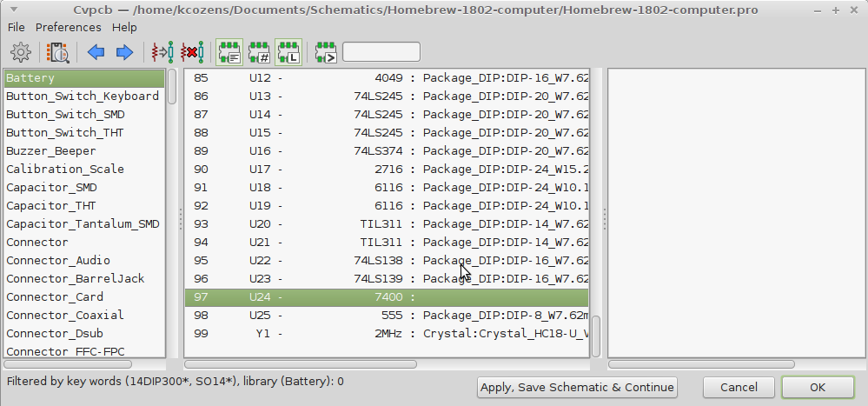Select the Battery library

tap(84, 78)
